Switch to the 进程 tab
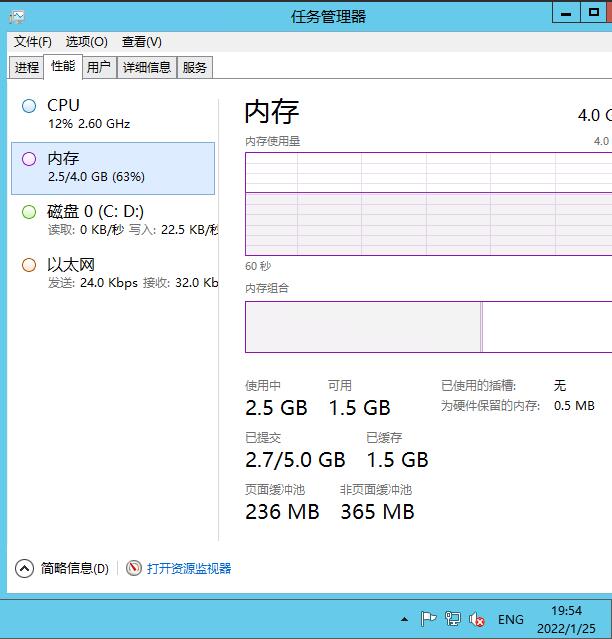The height and width of the screenshot is (639, 612). point(27,68)
